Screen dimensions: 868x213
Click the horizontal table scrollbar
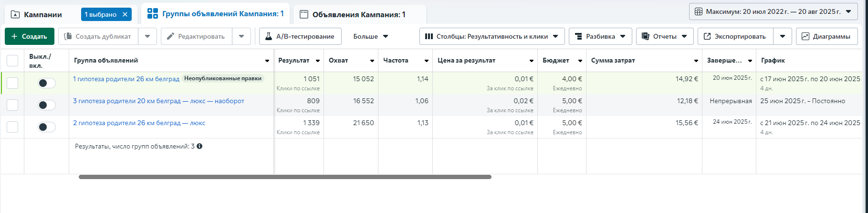285,177
